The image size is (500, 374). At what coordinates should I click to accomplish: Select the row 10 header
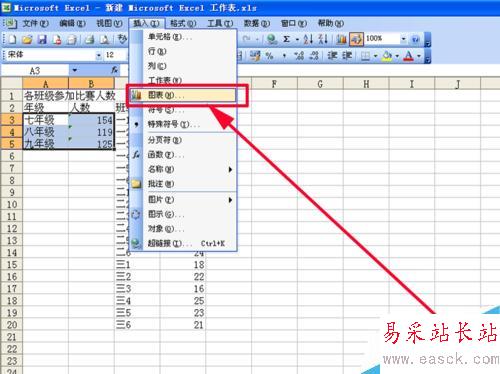pos(12,204)
